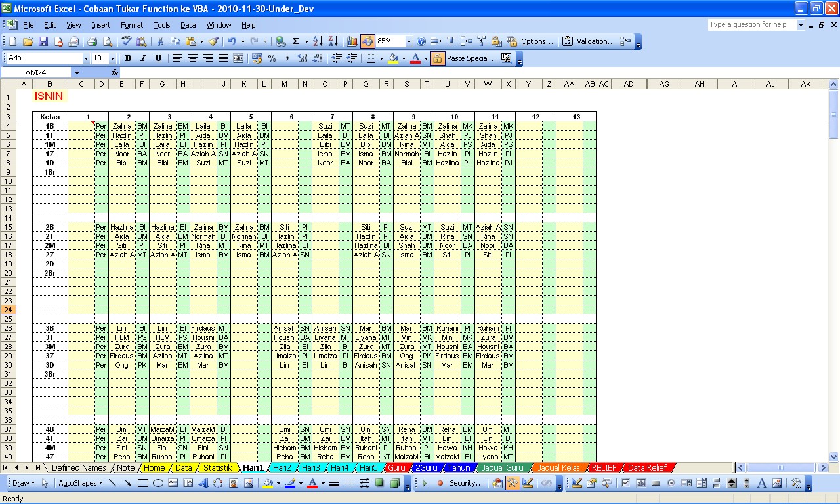Switch to the Jadual Guru sheet tab
The width and height of the screenshot is (840, 504).
[502, 468]
